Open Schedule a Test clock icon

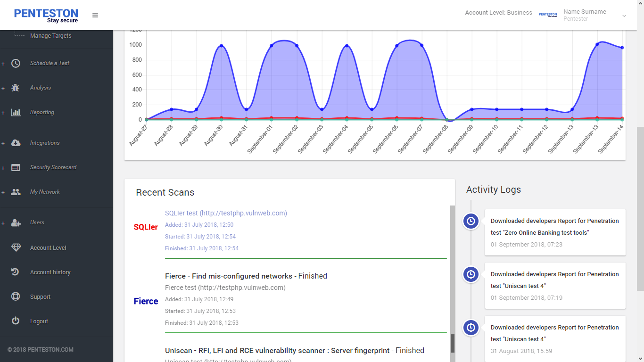pos(16,63)
